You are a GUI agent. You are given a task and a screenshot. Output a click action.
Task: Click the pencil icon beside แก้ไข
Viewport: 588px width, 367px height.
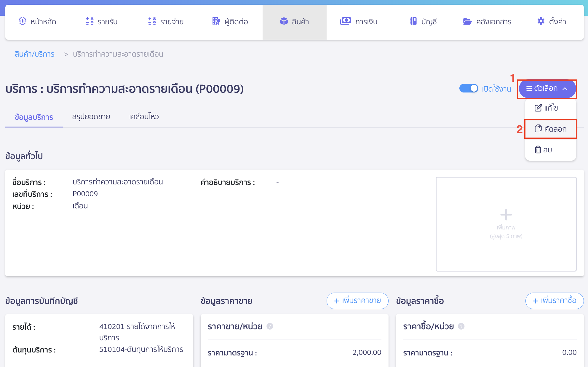tap(537, 108)
